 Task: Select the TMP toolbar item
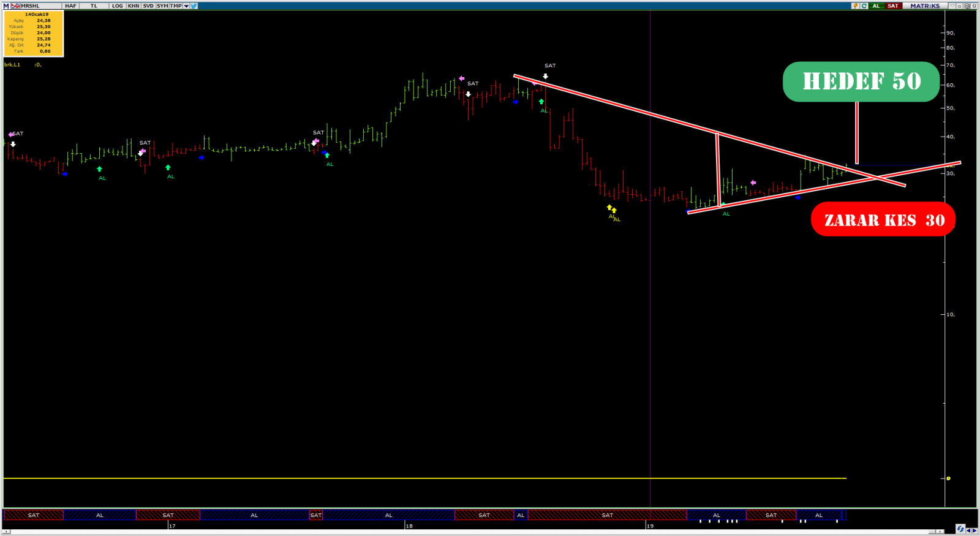click(176, 6)
